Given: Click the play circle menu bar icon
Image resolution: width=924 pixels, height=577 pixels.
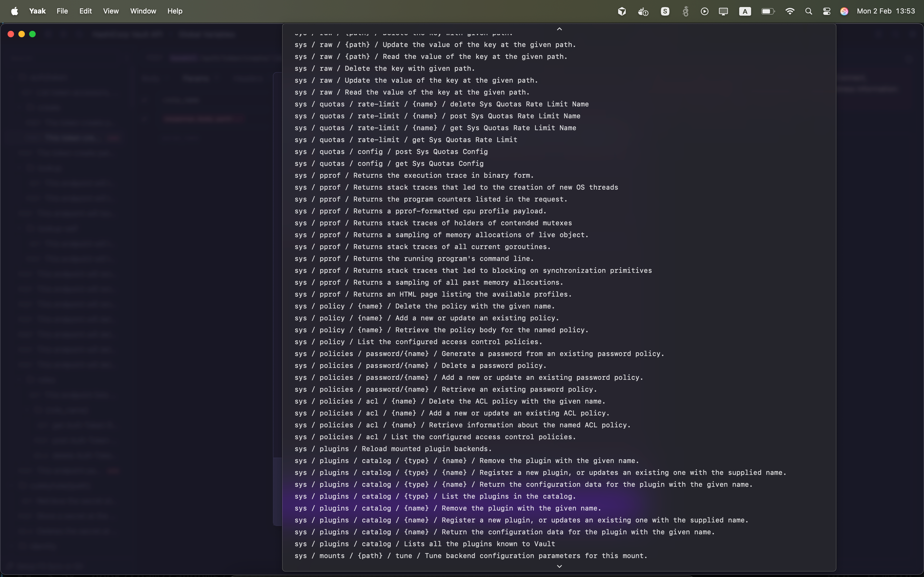Looking at the screenshot, I should [x=705, y=11].
